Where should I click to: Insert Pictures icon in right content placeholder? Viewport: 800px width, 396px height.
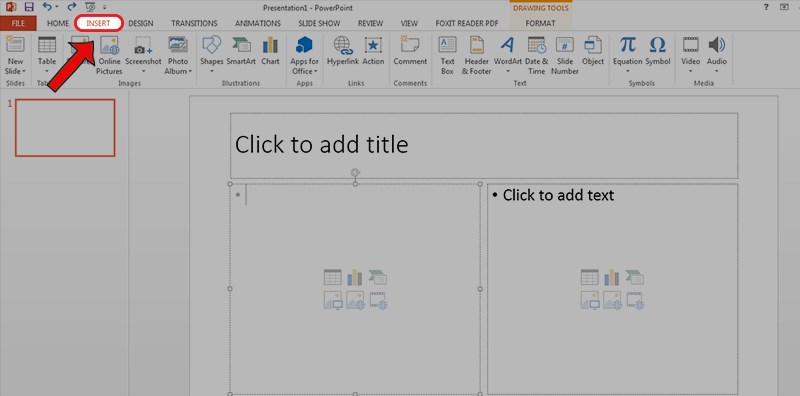pos(590,300)
